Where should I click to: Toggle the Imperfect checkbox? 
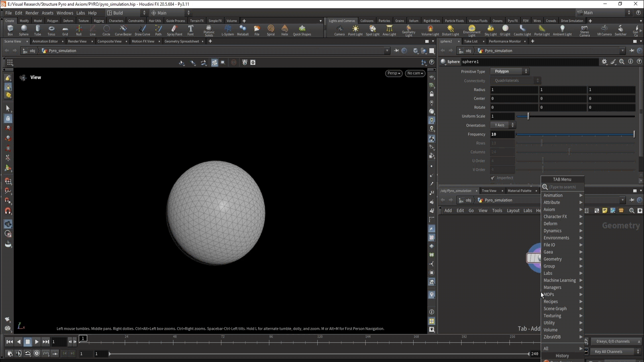pyautogui.click(x=493, y=178)
